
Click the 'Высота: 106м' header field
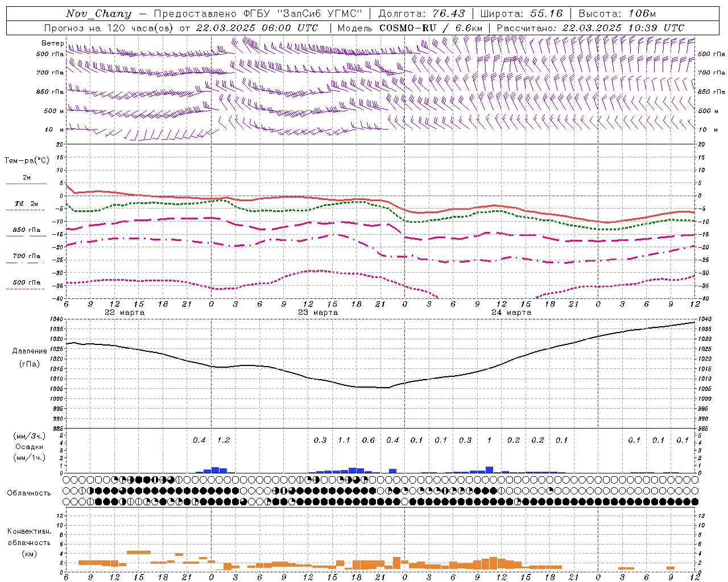click(617, 14)
